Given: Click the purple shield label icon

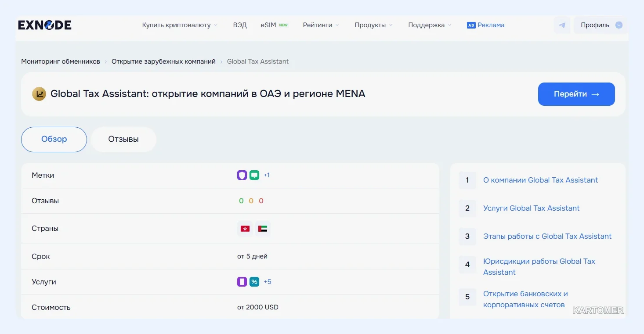Looking at the screenshot, I should [x=242, y=175].
